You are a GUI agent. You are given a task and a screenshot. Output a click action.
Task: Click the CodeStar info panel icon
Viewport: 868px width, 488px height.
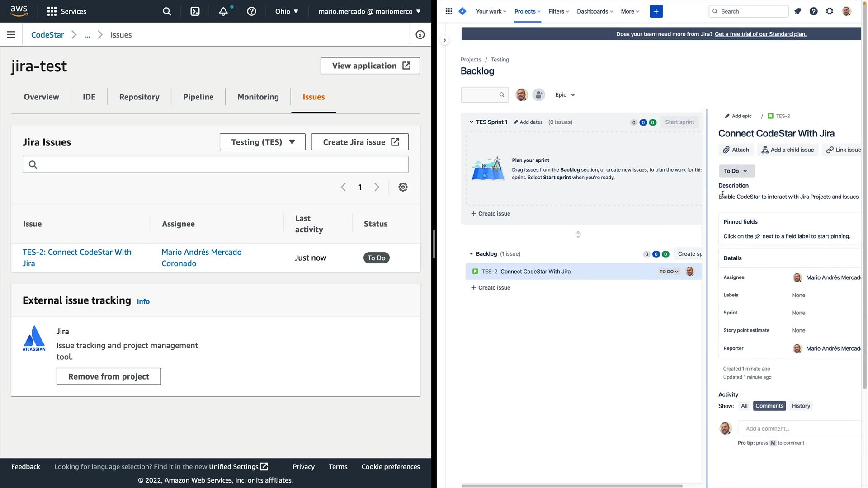[x=420, y=35]
